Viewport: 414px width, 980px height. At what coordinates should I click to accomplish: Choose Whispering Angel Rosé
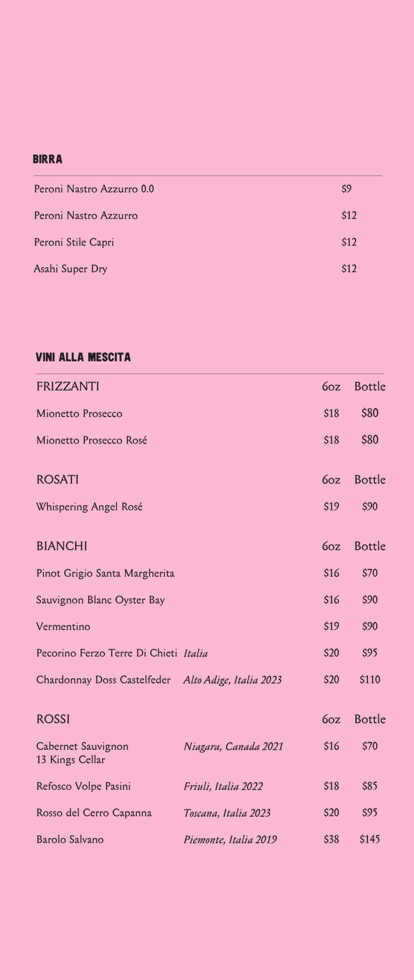(x=89, y=507)
